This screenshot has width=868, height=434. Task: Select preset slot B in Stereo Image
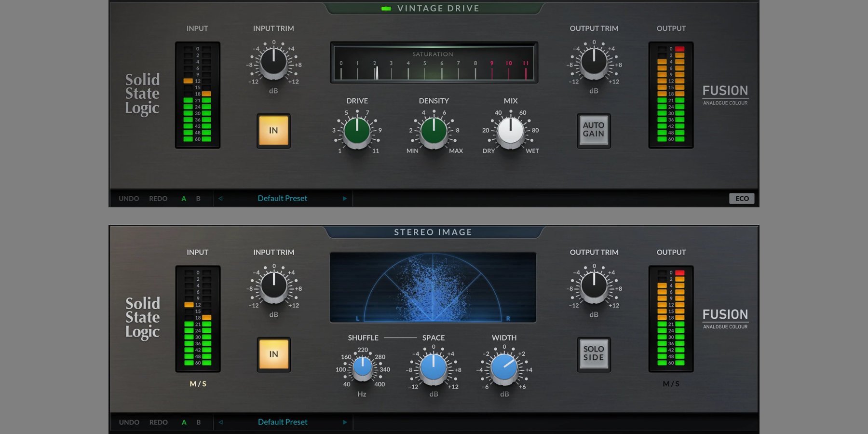(x=198, y=422)
